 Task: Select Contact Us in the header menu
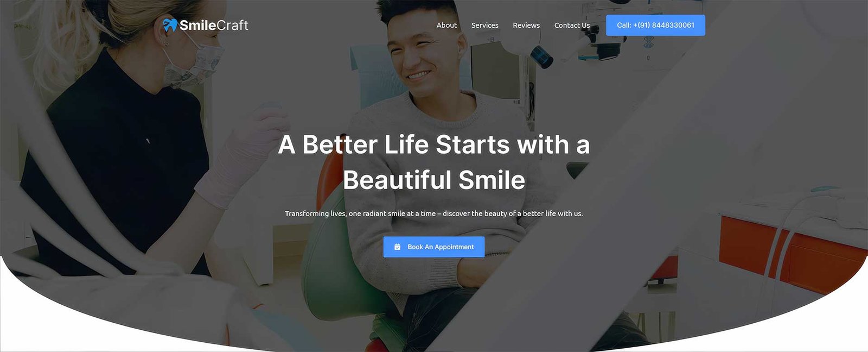coord(572,25)
